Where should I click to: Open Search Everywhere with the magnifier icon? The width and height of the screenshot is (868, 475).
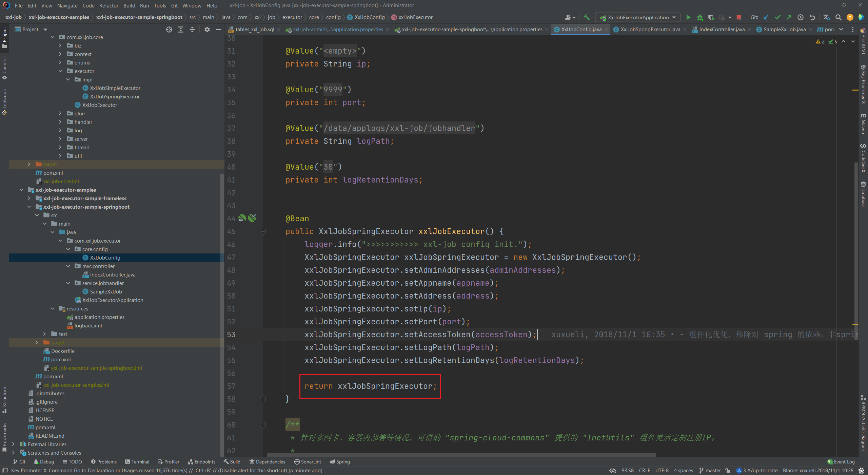tap(838, 17)
